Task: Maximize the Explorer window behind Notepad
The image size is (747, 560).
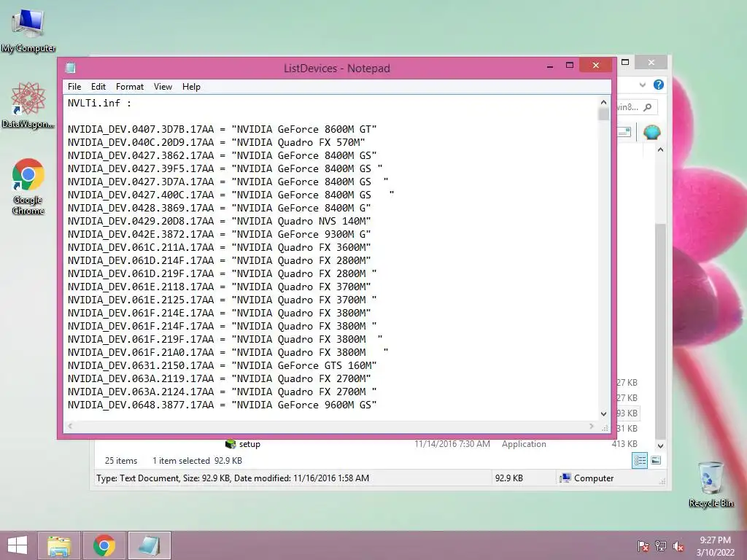Action: [625, 63]
